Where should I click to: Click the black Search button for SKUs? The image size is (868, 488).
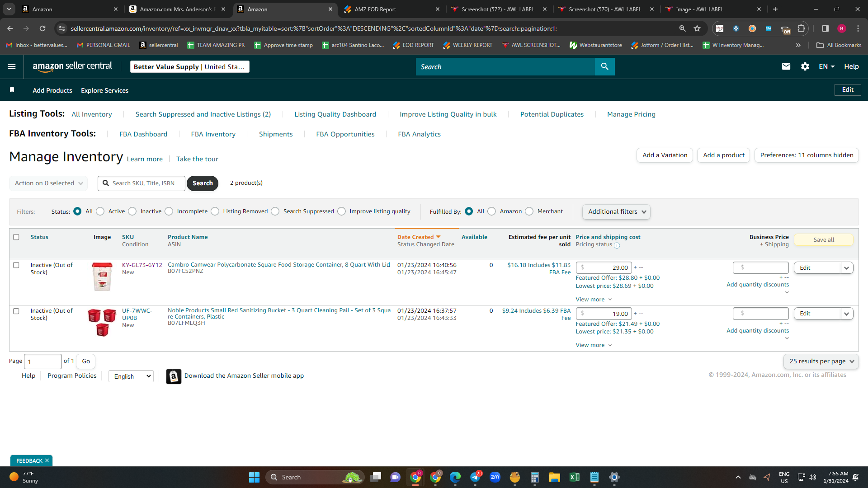[x=203, y=183]
